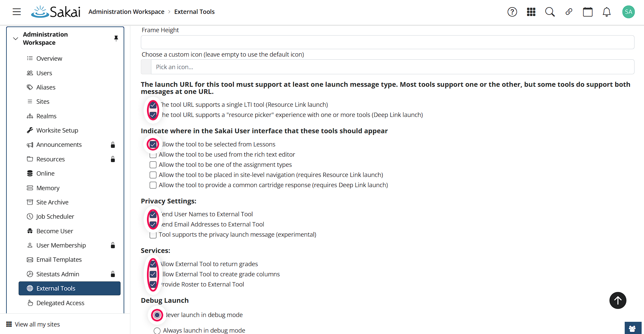644x334 pixels.
Task: Select the Worksite Setup wrench icon
Action: click(x=30, y=130)
